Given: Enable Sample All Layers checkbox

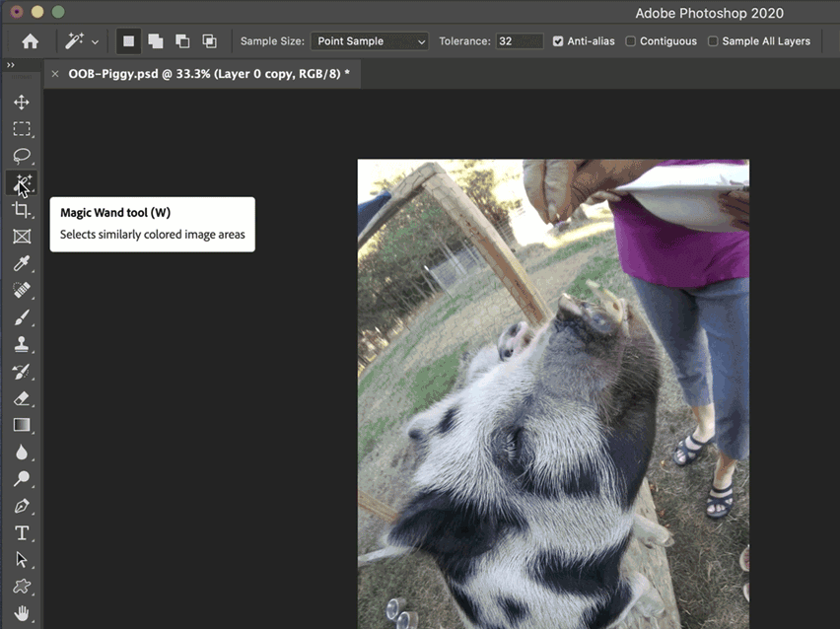Looking at the screenshot, I should (x=713, y=41).
